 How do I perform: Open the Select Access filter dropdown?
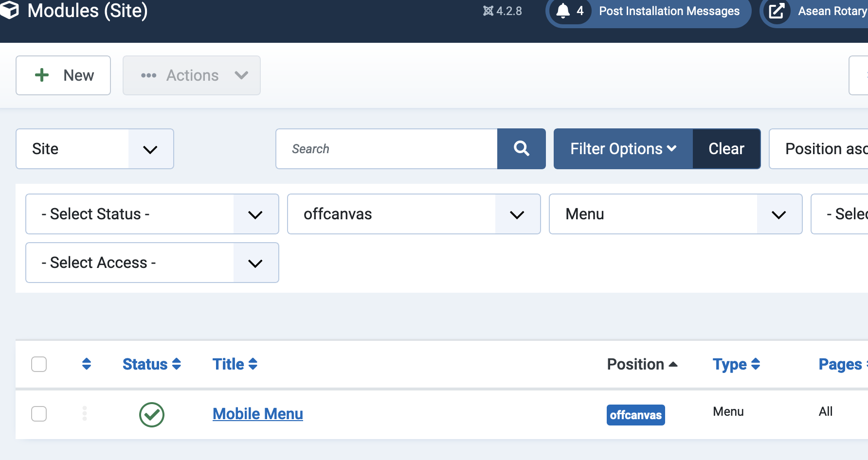(152, 263)
